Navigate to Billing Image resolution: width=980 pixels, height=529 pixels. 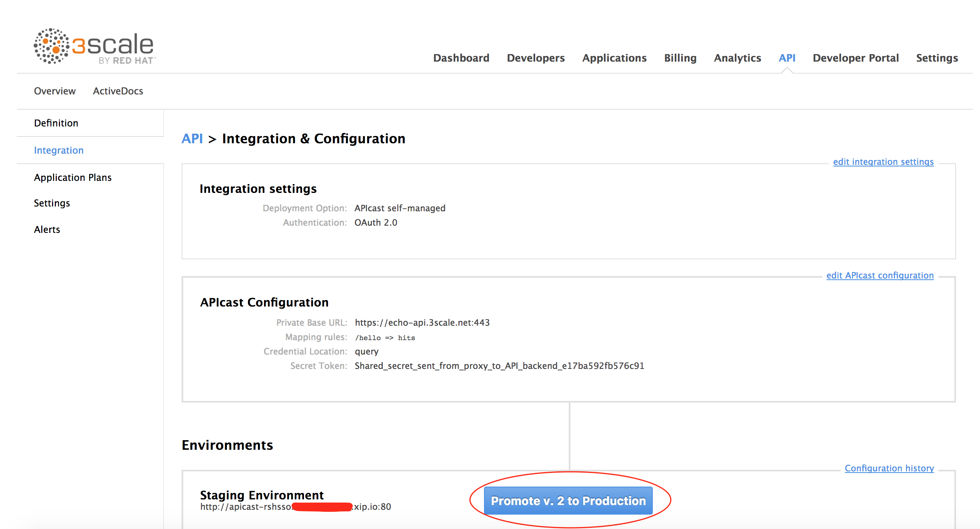[x=680, y=58]
